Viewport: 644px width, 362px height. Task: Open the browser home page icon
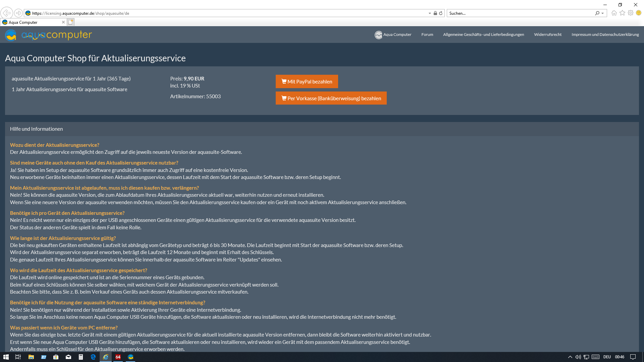point(614,13)
